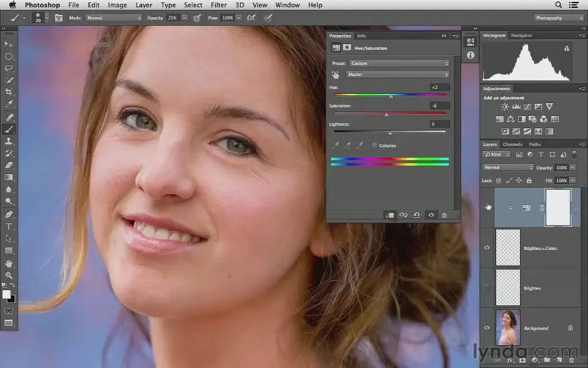Select the Lasso tool in toolbar
Screen dimensions: 588x368
(x=9, y=68)
